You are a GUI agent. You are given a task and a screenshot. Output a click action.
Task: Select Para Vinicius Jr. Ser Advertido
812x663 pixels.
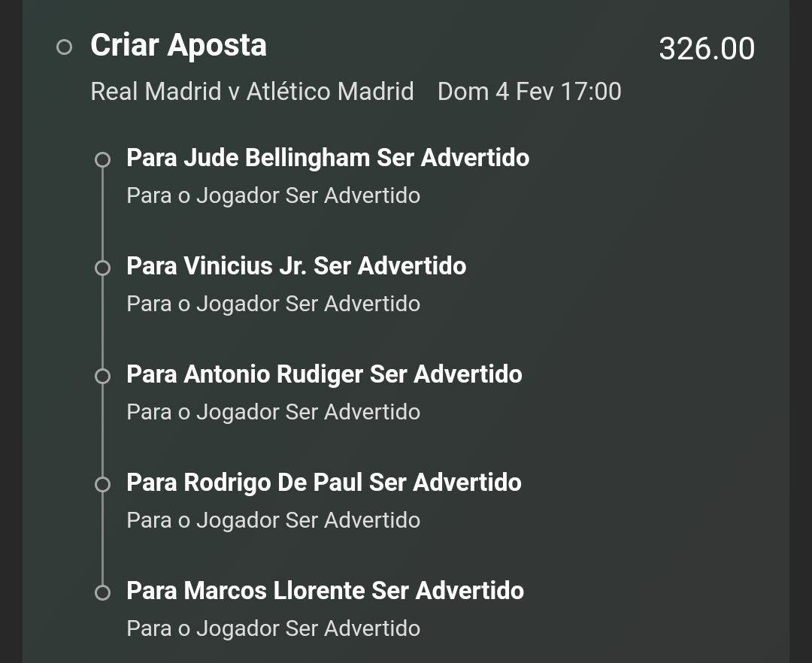tap(296, 266)
